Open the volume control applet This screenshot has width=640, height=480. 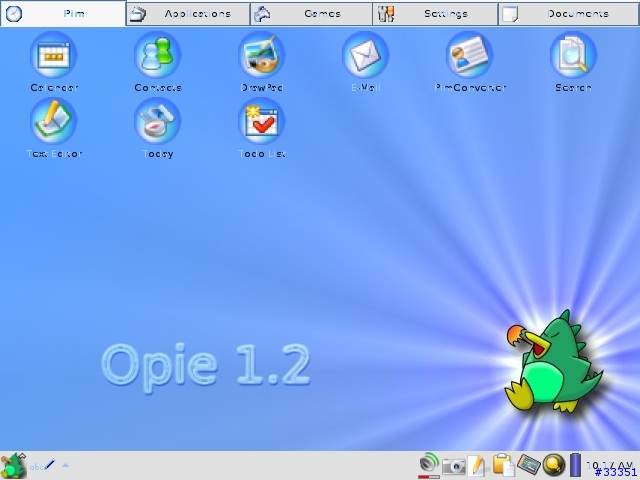[429, 465]
